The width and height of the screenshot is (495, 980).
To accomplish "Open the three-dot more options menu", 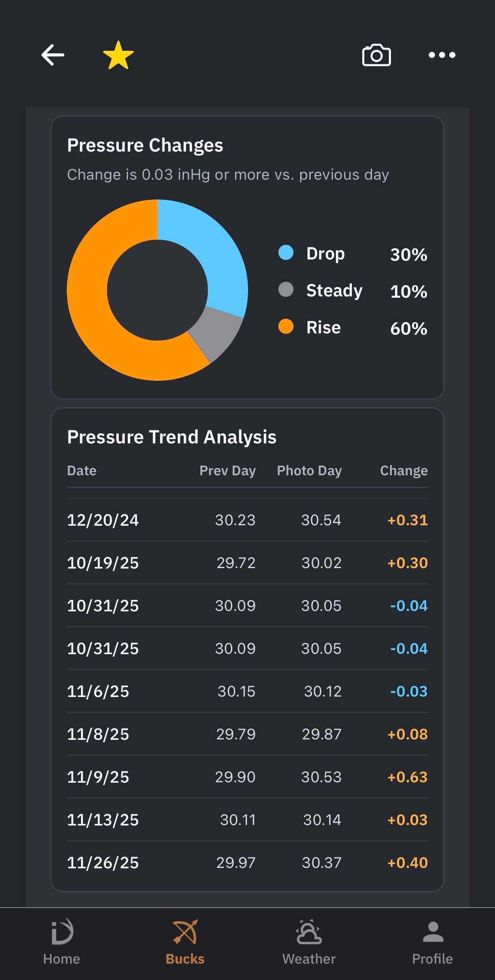I will 442,55.
